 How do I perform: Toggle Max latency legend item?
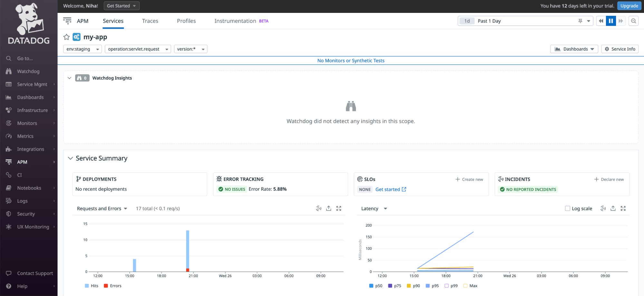click(470, 286)
